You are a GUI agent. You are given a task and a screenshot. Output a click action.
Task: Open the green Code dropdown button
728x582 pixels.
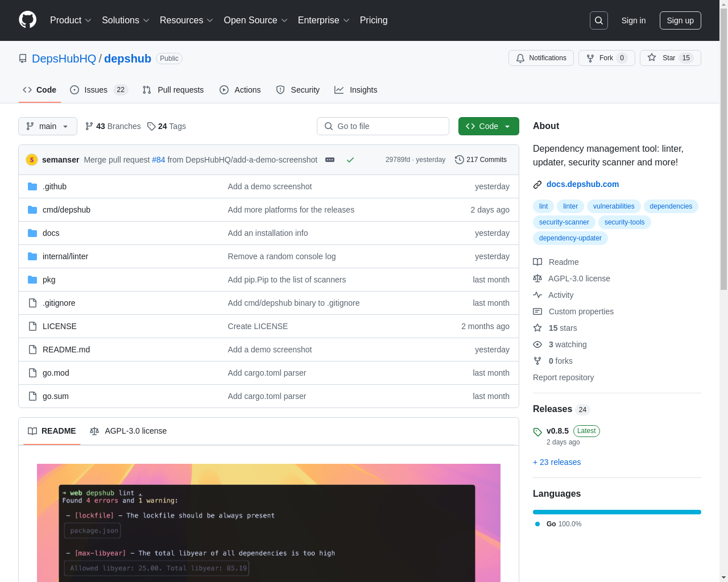tap(489, 126)
